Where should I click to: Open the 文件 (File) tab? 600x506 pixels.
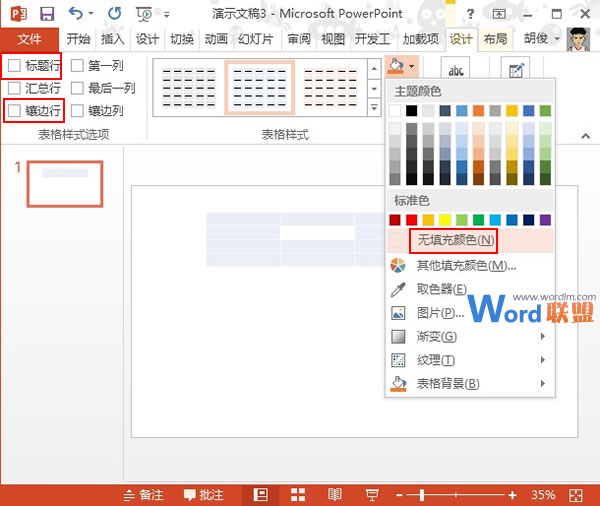29,39
